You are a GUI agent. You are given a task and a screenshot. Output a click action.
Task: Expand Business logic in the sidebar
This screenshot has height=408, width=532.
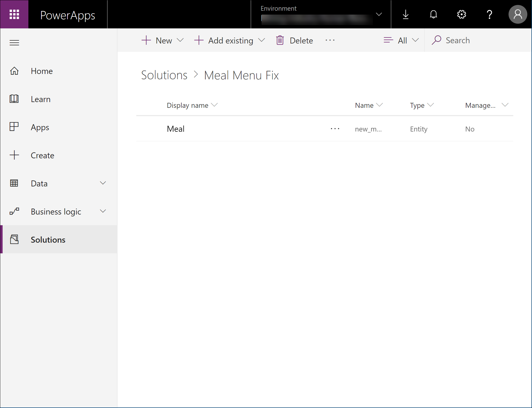point(59,211)
